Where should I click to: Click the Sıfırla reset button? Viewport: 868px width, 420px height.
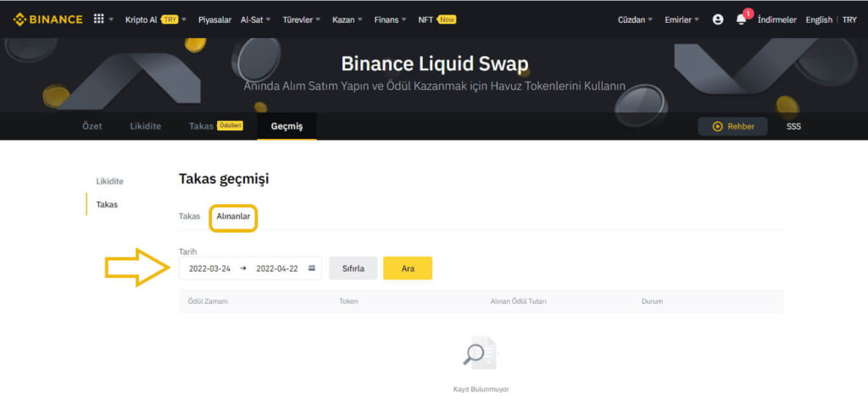pos(353,268)
